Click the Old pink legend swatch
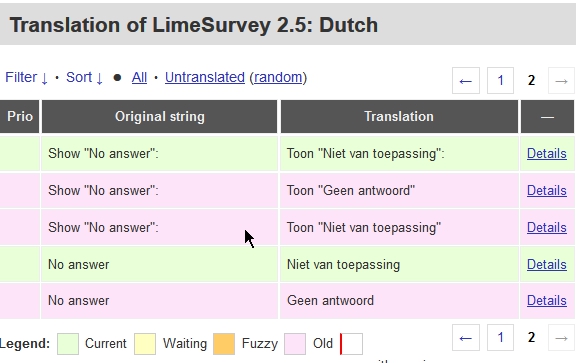 [x=295, y=344]
